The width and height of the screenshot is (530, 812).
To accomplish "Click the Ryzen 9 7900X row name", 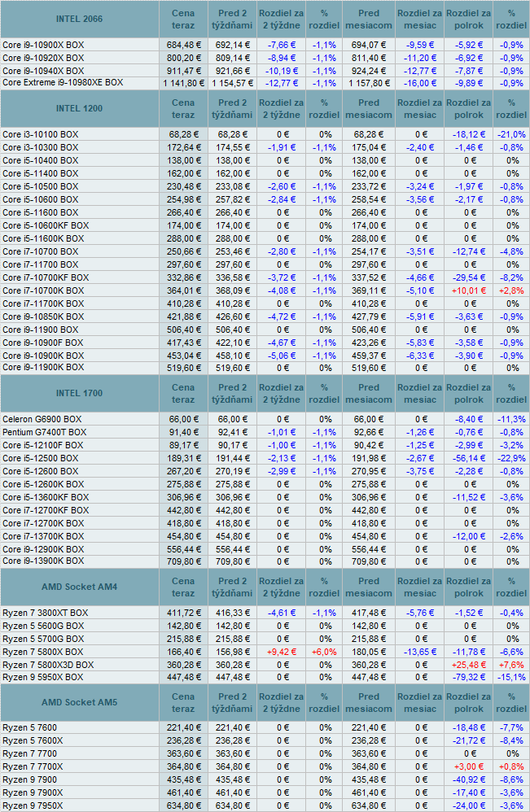I will [x=33, y=792].
